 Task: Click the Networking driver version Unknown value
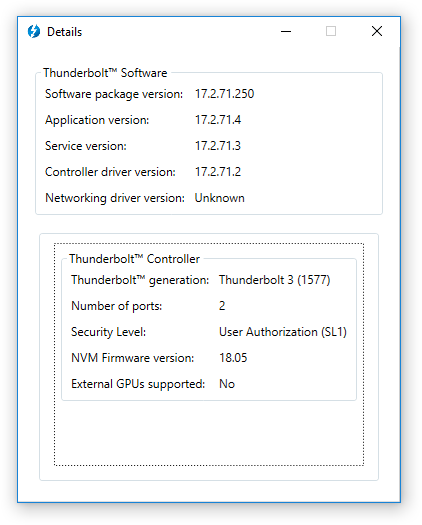point(219,198)
